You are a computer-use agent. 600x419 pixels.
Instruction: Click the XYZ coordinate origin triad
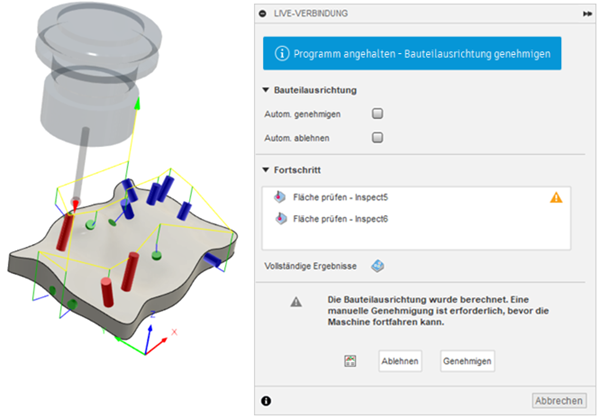click(146, 354)
